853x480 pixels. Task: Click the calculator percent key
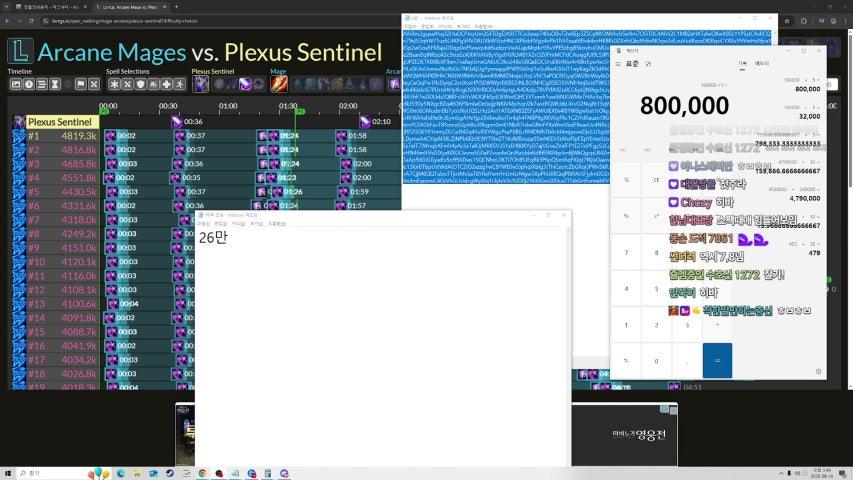point(626,180)
